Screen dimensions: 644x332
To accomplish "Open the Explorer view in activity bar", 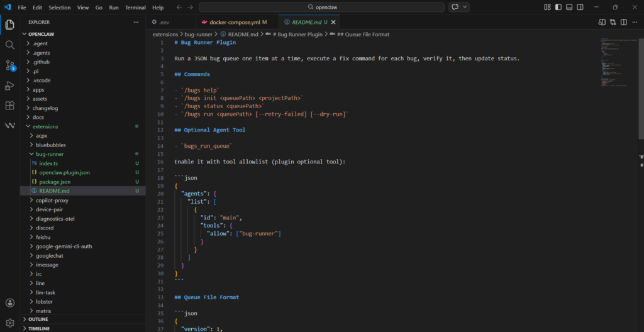I will click(10, 25).
